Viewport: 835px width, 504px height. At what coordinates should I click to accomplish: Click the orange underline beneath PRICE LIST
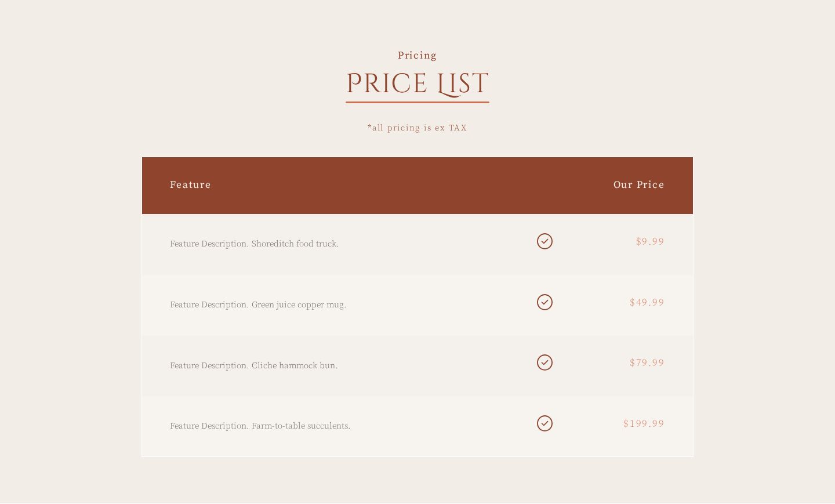click(x=418, y=102)
